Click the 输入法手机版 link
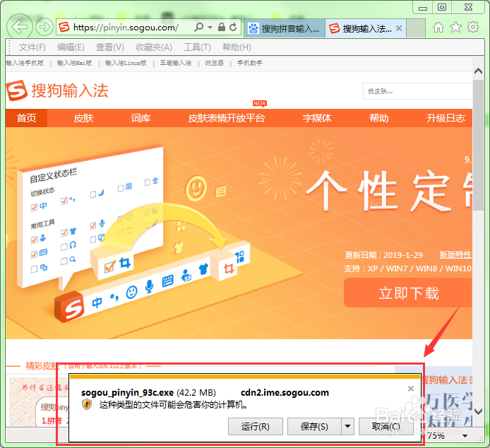Image resolution: width=490 pixels, height=448 pixels. click(25, 63)
